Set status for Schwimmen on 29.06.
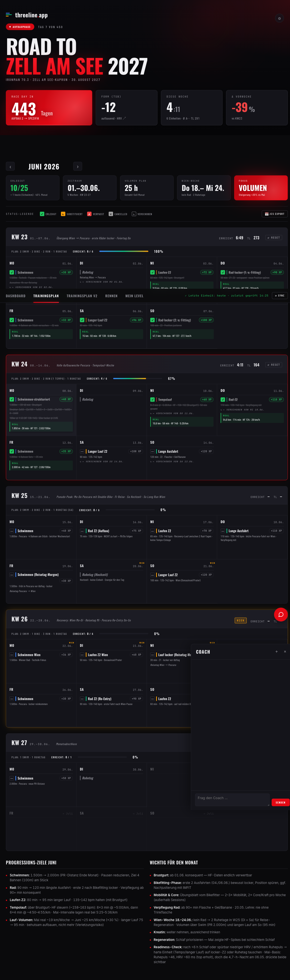 pyautogui.click(x=12, y=778)
